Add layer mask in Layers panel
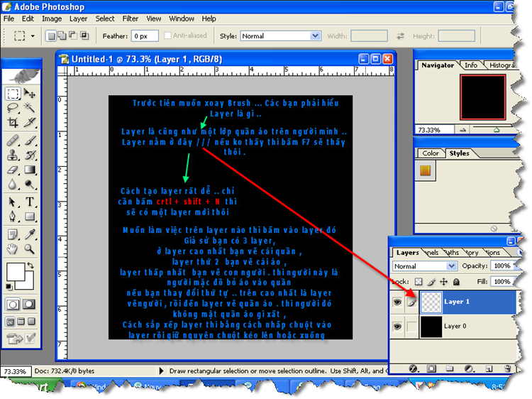 pos(431,368)
